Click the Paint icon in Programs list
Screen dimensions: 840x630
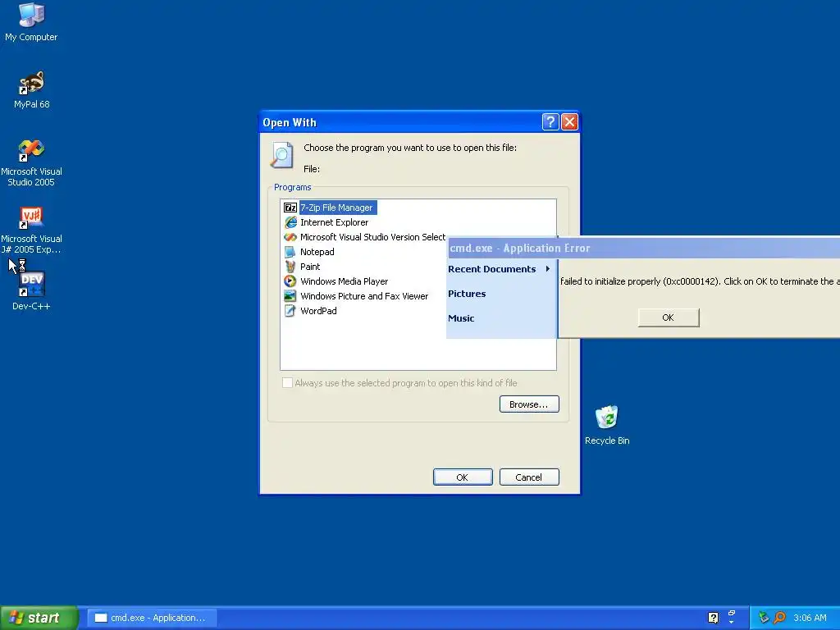click(290, 267)
